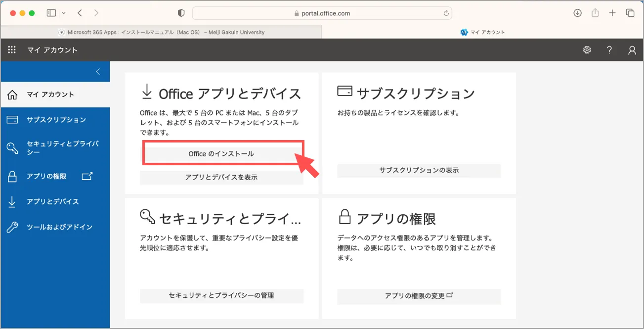The width and height of the screenshot is (644, 329).
Task: Open a new Safari tab
Action: tap(612, 13)
